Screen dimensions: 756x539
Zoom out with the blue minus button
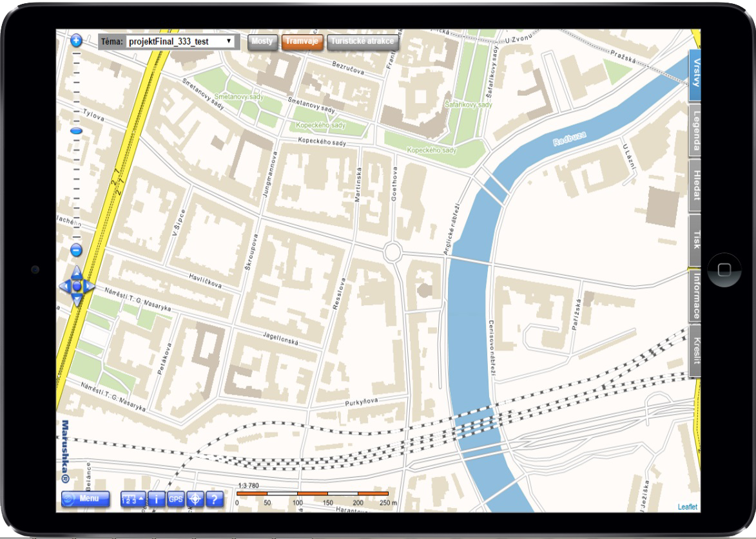pyautogui.click(x=75, y=250)
